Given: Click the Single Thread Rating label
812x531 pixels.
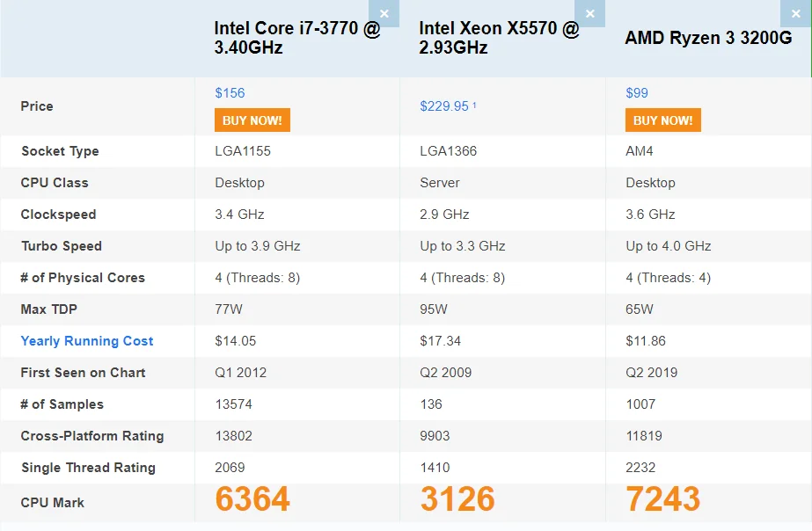Looking at the screenshot, I should 88,468.
